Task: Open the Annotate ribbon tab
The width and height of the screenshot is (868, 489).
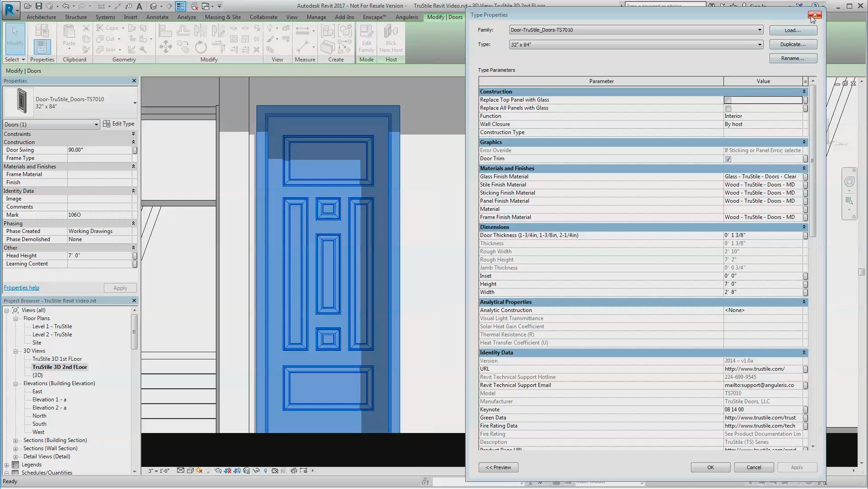Action: pyautogui.click(x=157, y=17)
